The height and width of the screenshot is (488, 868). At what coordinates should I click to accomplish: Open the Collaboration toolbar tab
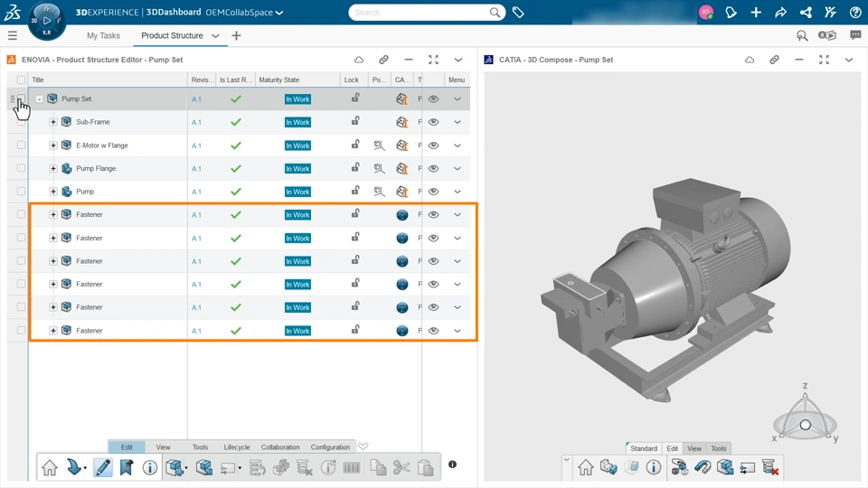coord(280,447)
